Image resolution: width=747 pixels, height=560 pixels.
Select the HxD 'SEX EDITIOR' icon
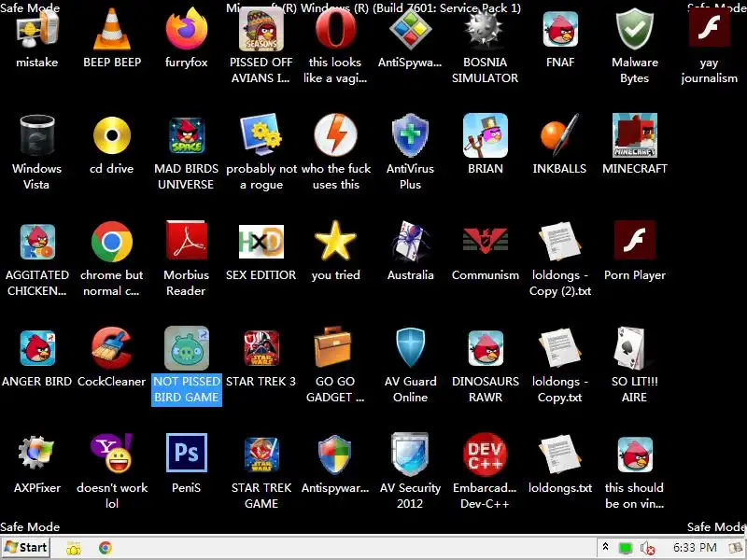click(261, 242)
